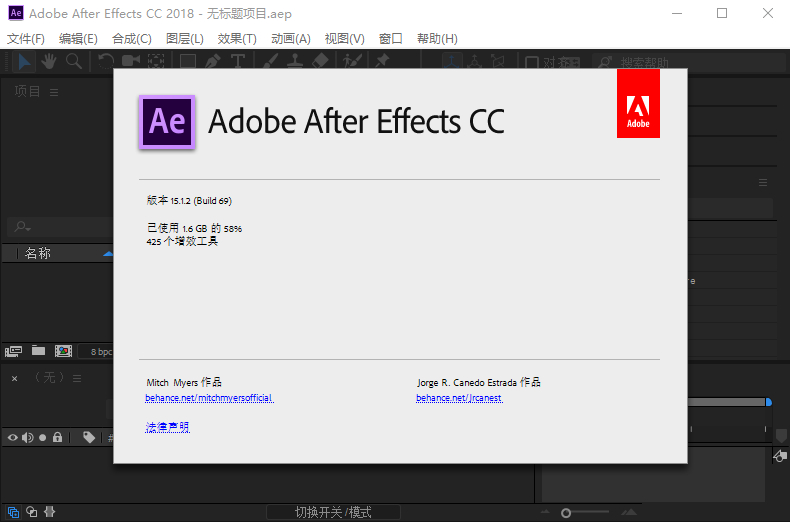The width and height of the screenshot is (790, 522).
Task: Open the 法律声明 legal notice link
Action: pyautogui.click(x=167, y=427)
